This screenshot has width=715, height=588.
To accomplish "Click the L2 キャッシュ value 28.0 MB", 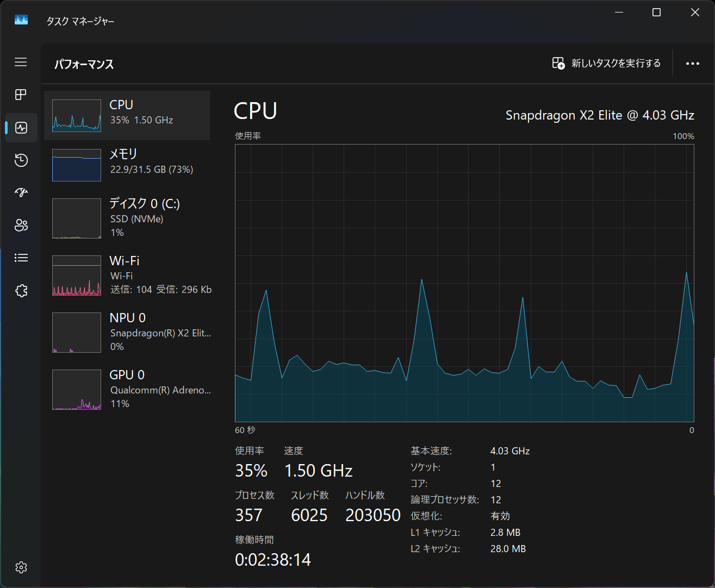I will 508,549.
